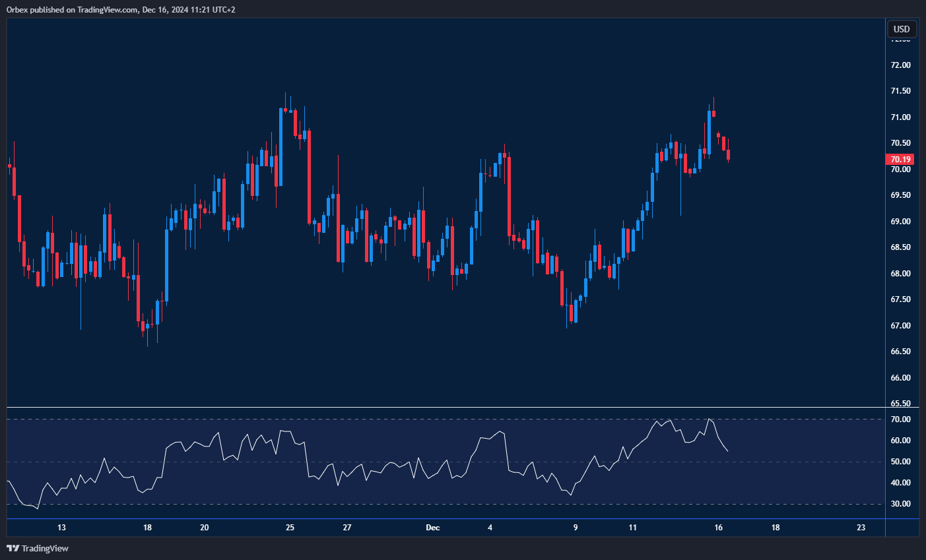
Task: Click the end of the white RSI line
Action: tap(728, 451)
